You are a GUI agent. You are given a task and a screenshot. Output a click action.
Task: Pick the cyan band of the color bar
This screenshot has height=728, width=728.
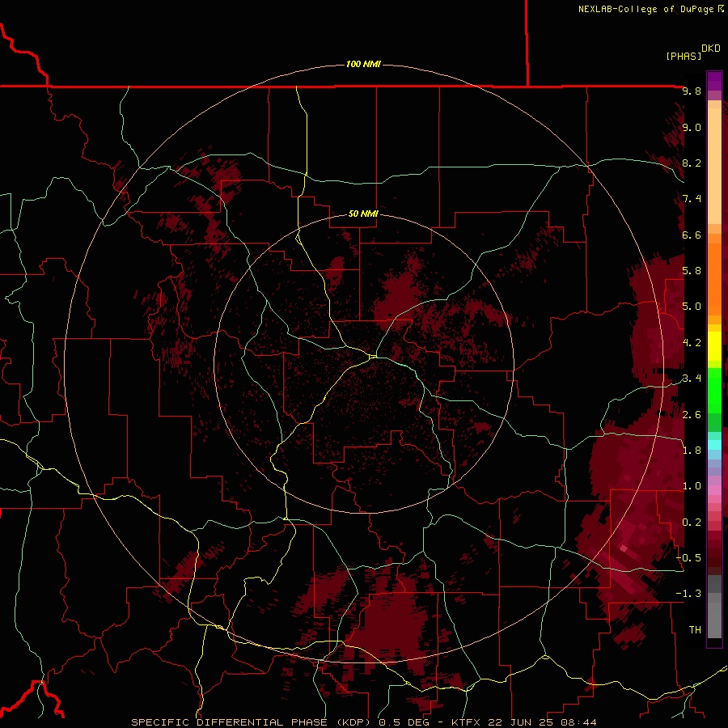(x=714, y=444)
